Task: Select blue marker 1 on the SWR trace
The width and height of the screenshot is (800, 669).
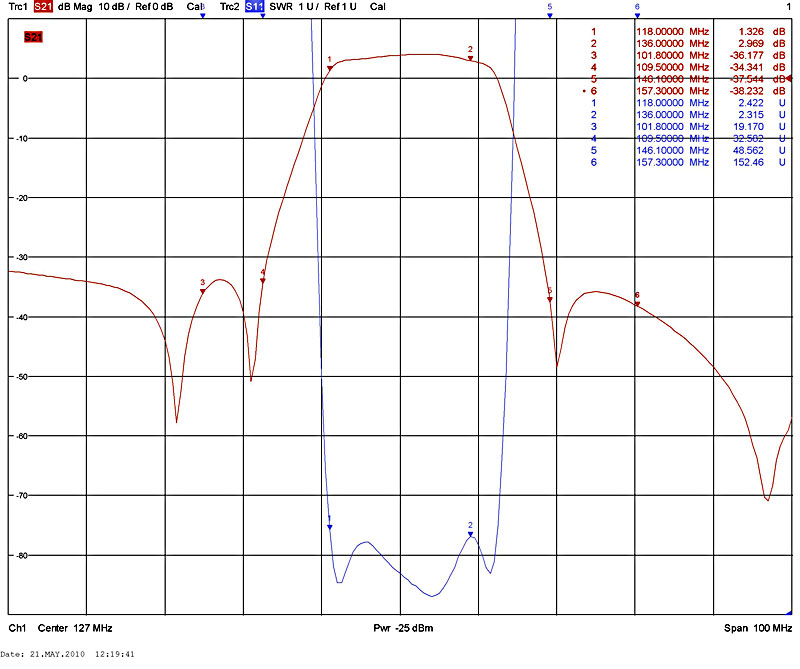Action: [330, 527]
